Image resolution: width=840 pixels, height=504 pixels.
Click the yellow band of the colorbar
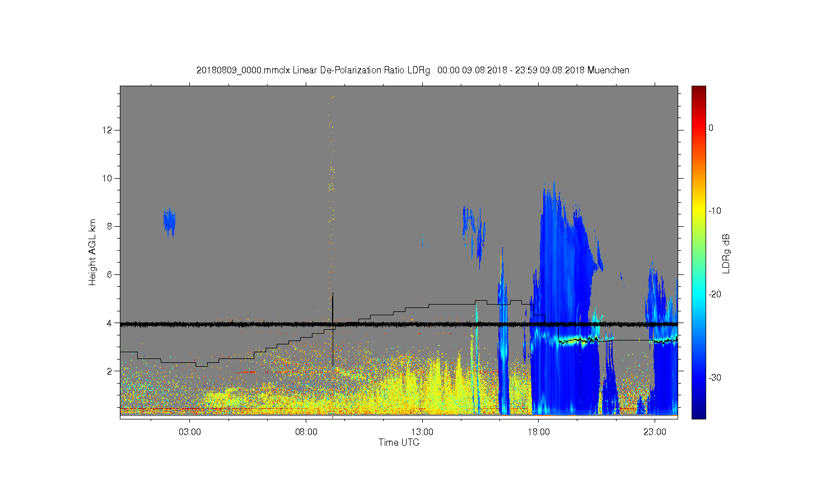[698, 211]
